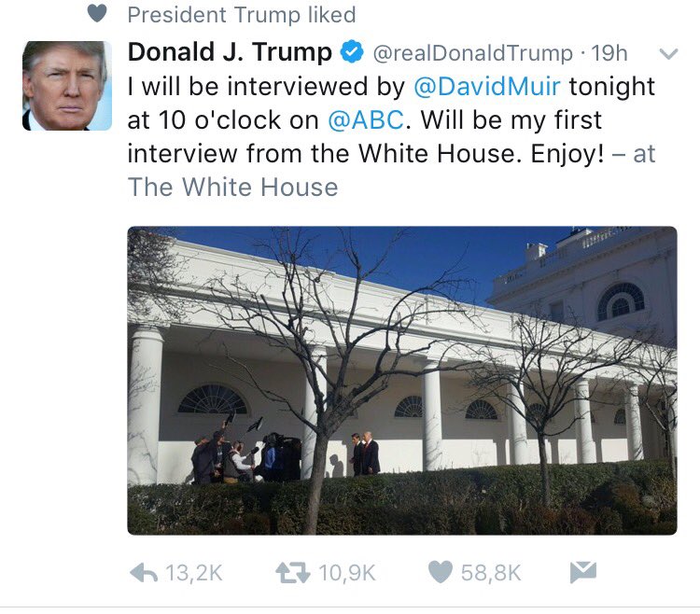Click the 19h timestamp

(609, 53)
